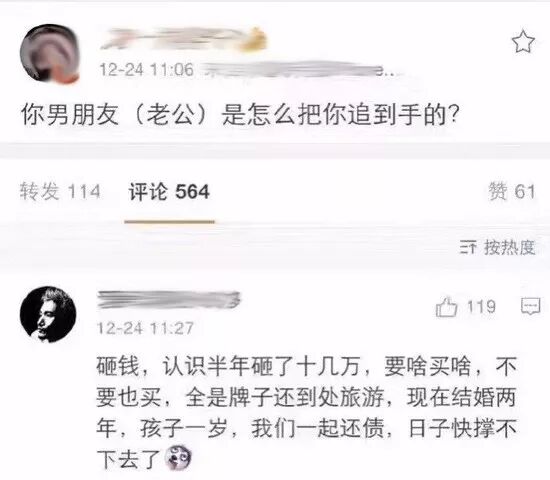This screenshot has width=550, height=480.
Task: Click the post text 你男朋友（老公）是怎么把你追到手的
Action: coord(240,114)
